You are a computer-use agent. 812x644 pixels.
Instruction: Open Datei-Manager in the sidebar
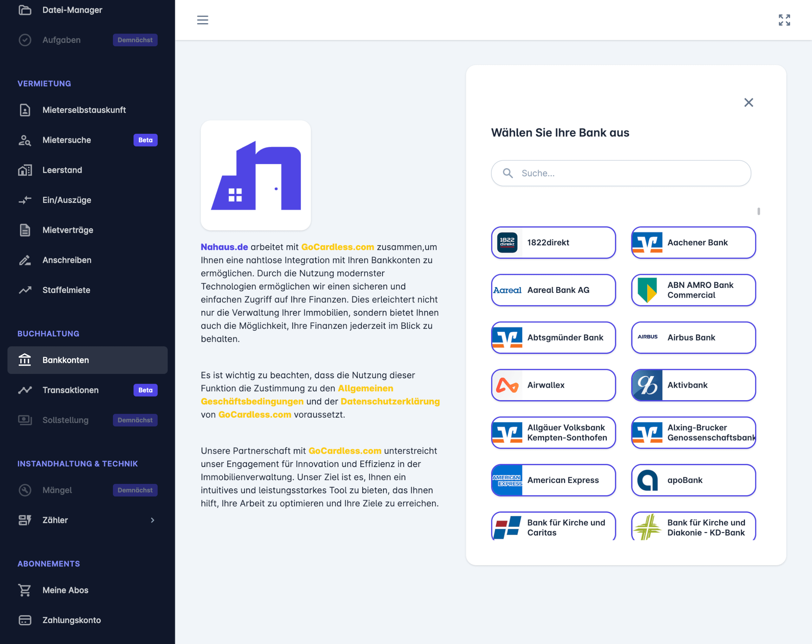(x=87, y=10)
